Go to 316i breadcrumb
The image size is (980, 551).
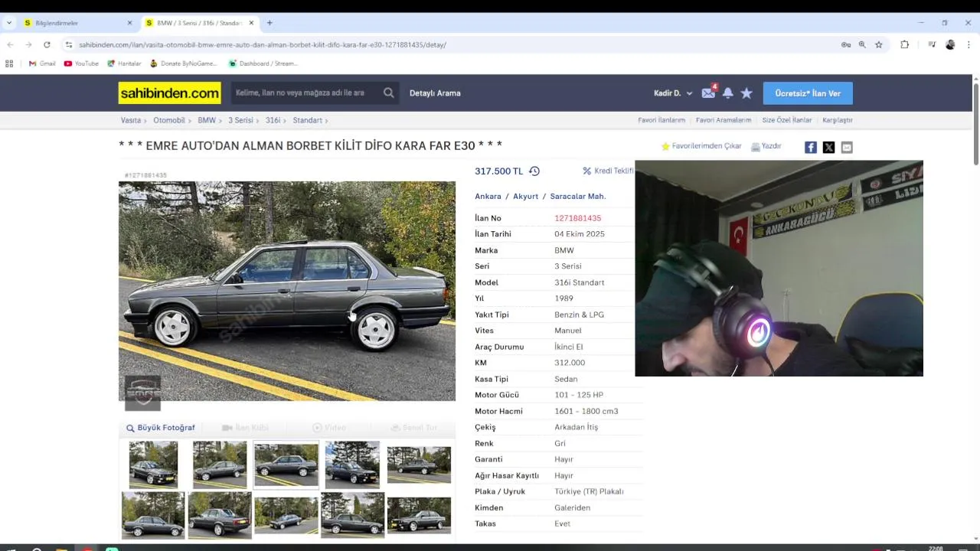tap(273, 120)
